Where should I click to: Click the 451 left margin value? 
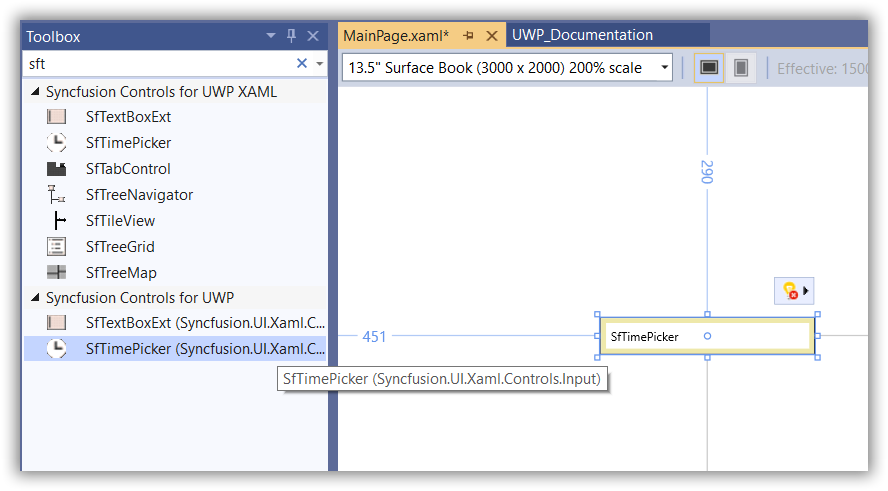(x=374, y=337)
